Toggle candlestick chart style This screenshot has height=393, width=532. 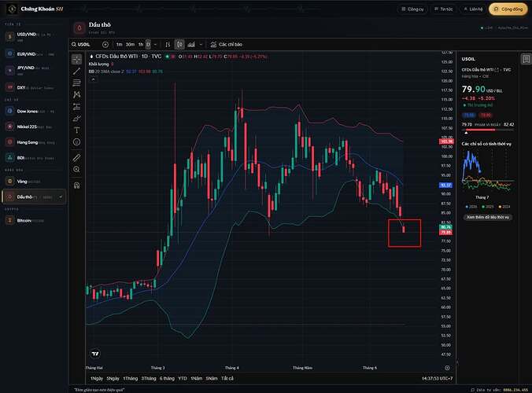point(179,44)
